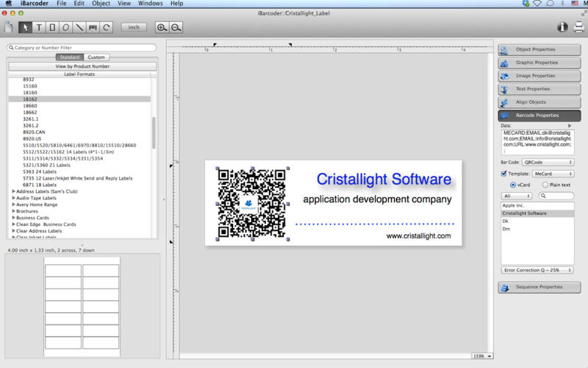
Task: Activate the line drawing tool
Action: [79, 27]
